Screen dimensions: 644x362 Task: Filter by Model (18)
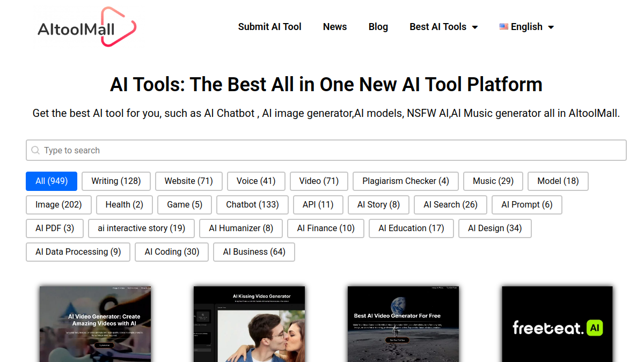click(x=558, y=181)
